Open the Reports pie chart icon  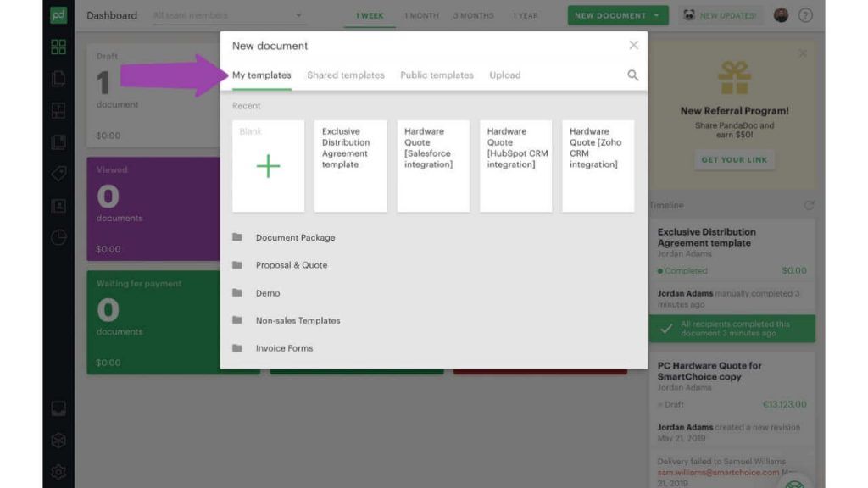[x=58, y=237]
